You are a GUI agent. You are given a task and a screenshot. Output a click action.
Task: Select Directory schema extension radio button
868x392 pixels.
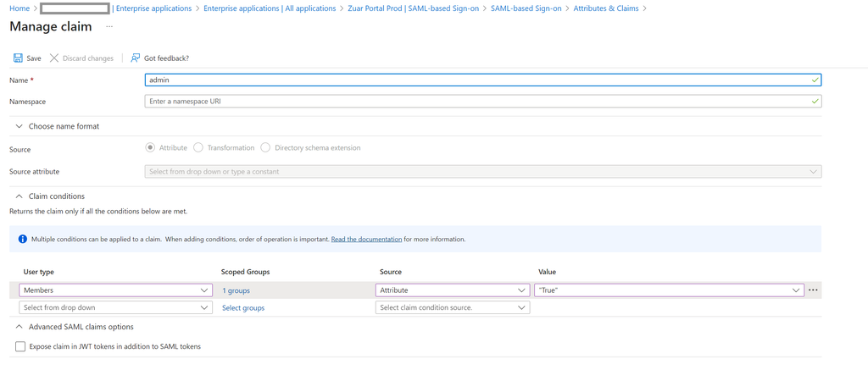(x=265, y=147)
